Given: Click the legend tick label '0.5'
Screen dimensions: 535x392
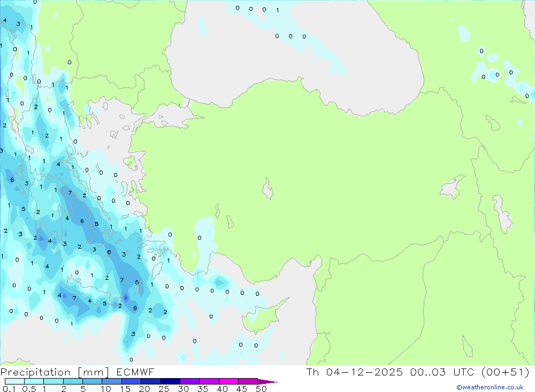Looking at the screenshot, I should coord(29,389).
